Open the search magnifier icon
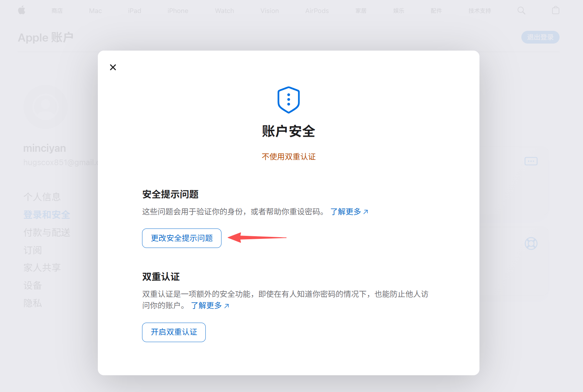Image resolution: width=583 pixels, height=392 pixels. tap(521, 10)
